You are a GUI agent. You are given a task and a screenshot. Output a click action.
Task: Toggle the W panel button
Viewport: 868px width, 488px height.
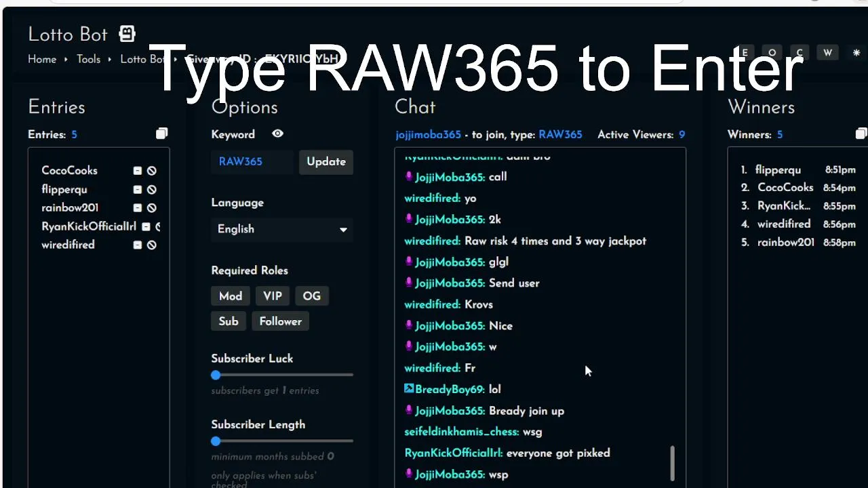point(828,53)
